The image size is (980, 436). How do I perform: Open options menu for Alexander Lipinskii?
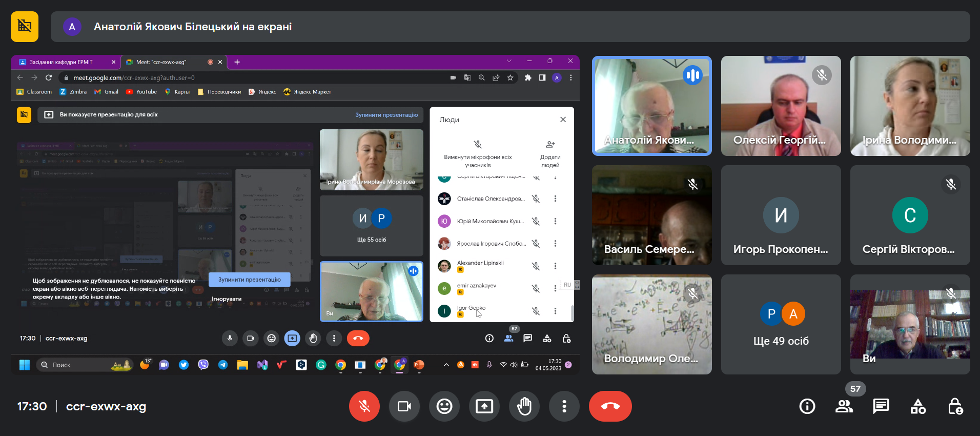[555, 266]
